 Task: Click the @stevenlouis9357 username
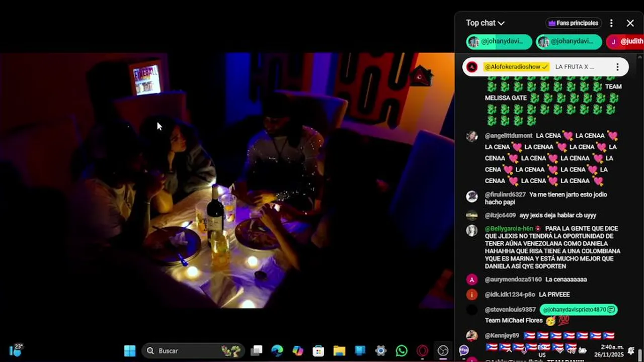coord(510,310)
